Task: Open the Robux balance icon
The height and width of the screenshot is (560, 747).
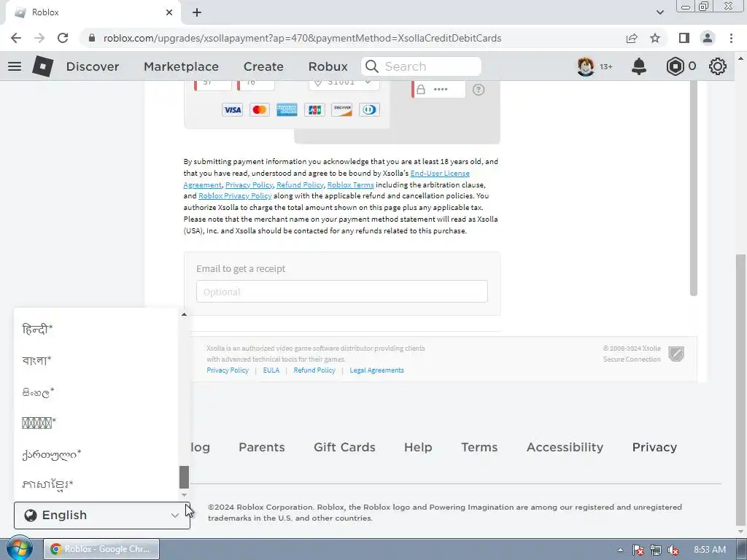Action: click(x=675, y=66)
